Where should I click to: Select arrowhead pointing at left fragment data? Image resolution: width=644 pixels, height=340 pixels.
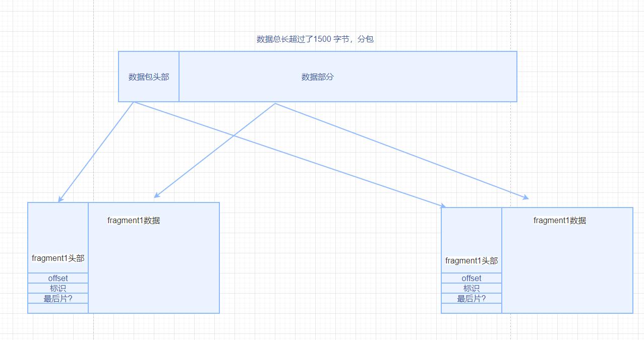tap(156, 196)
